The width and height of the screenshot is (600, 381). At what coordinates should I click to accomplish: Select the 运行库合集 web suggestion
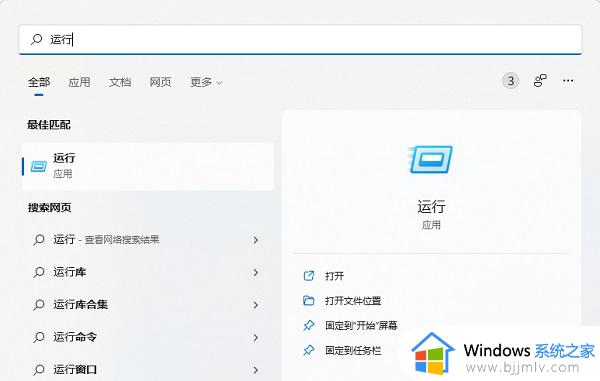pos(148,305)
